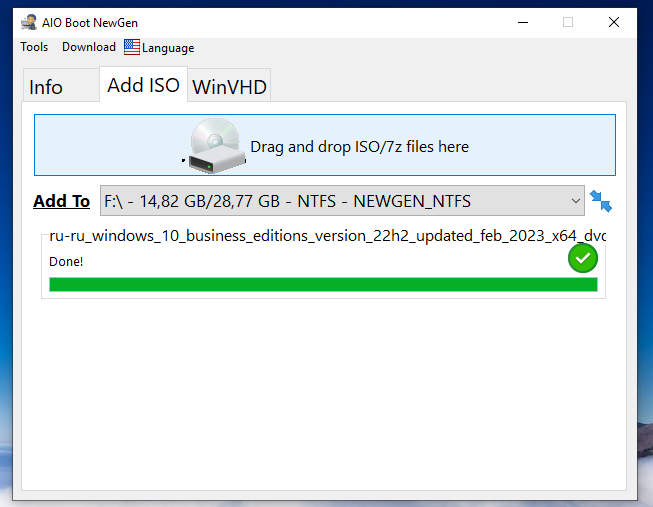Screen dimensions: 653x507
Task: Click the green progress bar
Action: tap(322, 285)
